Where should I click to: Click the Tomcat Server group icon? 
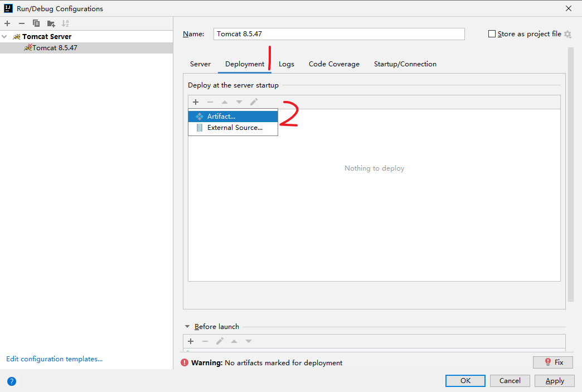pos(17,36)
